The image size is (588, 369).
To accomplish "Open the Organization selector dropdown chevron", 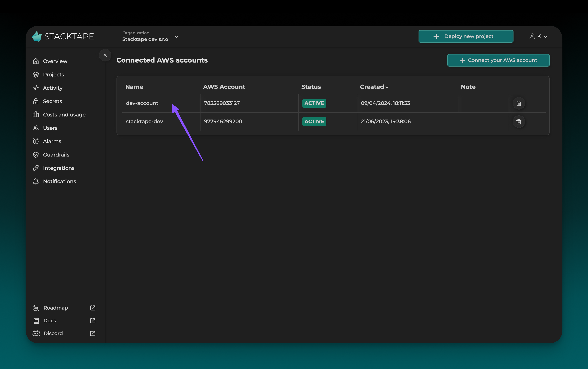I will click(x=176, y=37).
